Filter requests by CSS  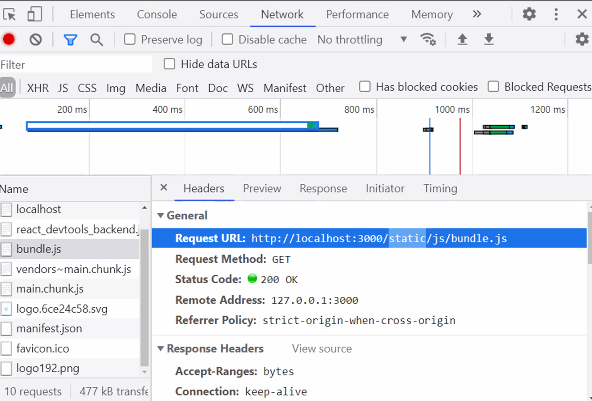click(x=87, y=88)
